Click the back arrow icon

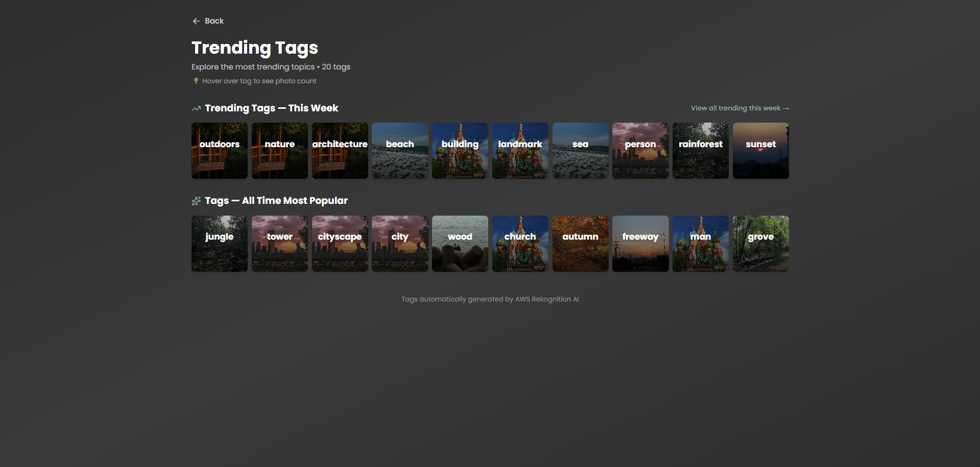tap(196, 21)
